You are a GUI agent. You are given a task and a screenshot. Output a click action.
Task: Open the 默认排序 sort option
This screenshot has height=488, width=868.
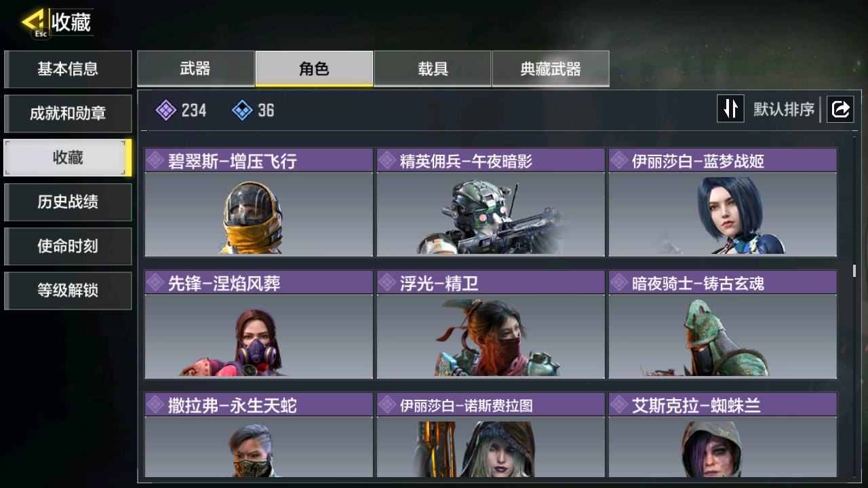click(x=784, y=109)
